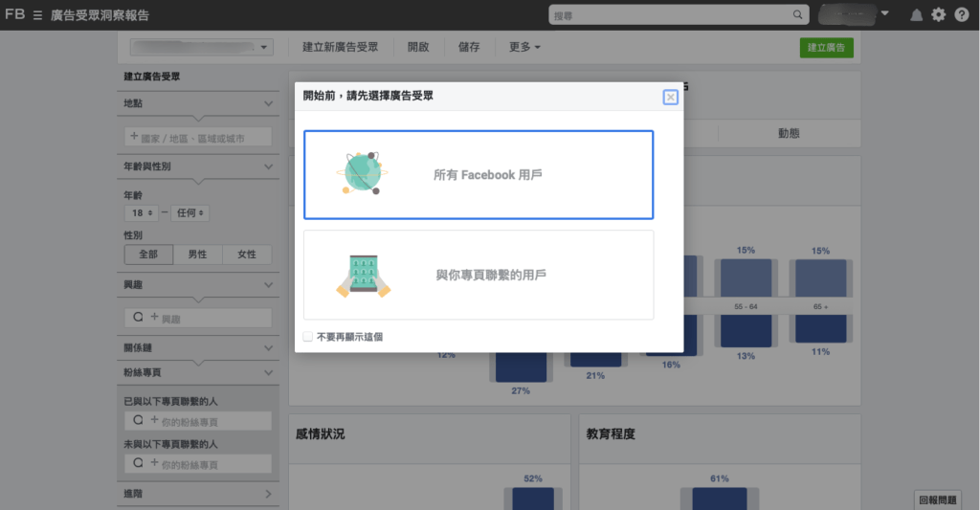Click the green 建立廣告 button
Image resolution: width=980 pixels, height=510 pixels.
(826, 48)
